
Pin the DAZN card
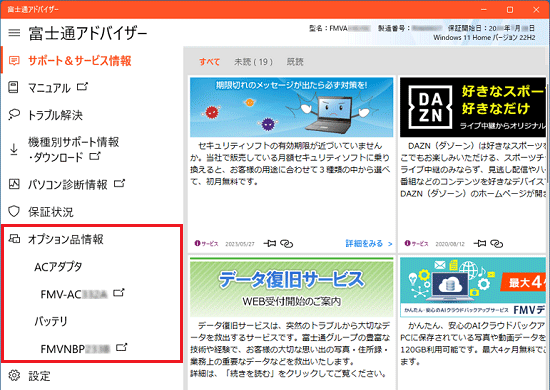point(479,243)
